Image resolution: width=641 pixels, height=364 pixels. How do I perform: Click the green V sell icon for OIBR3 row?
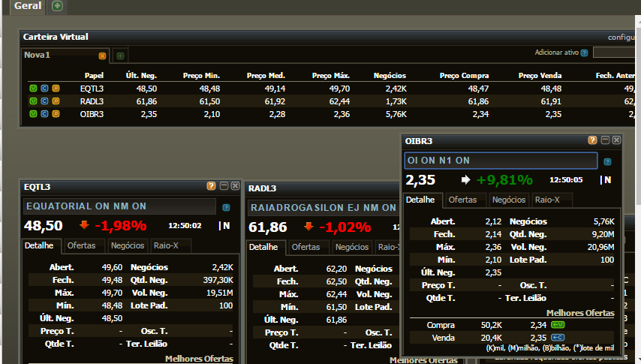pyautogui.click(x=34, y=113)
